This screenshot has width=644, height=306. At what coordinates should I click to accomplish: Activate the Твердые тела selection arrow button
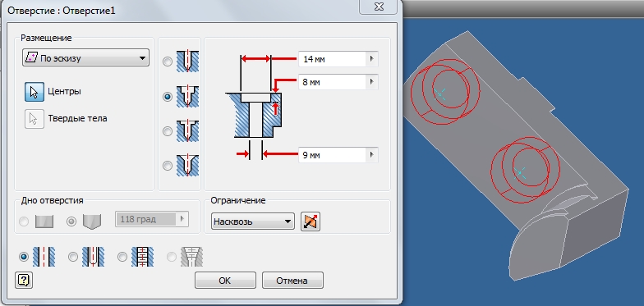34,119
